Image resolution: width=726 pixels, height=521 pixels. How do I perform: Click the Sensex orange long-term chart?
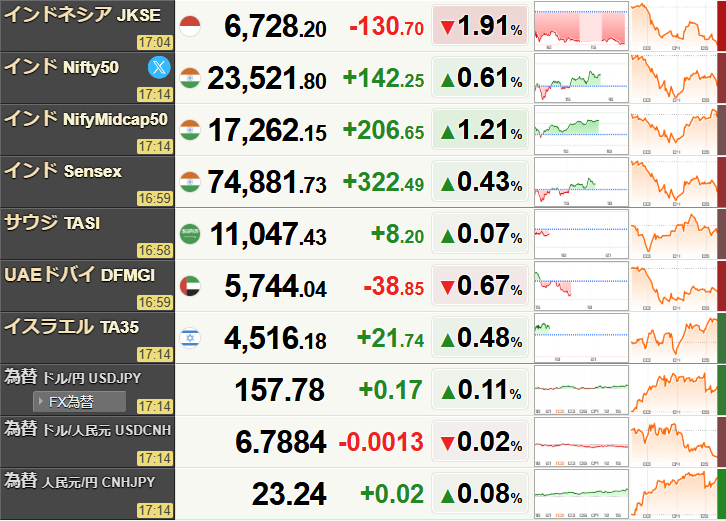(x=673, y=182)
